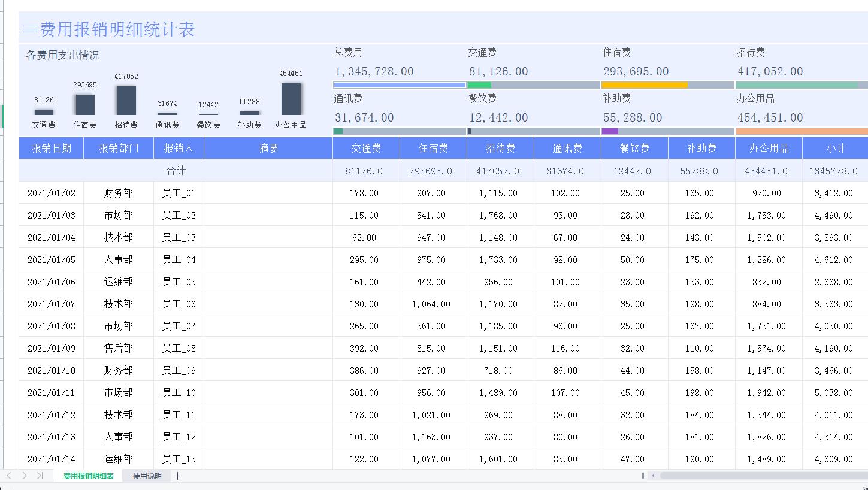Click the 报销日期 column header
The image size is (868, 490).
[x=50, y=147]
